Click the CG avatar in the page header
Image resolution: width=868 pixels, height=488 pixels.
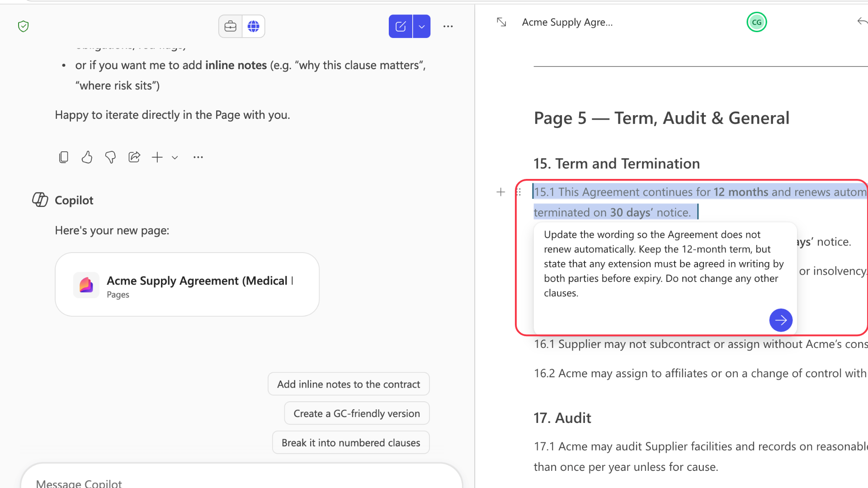(x=756, y=22)
